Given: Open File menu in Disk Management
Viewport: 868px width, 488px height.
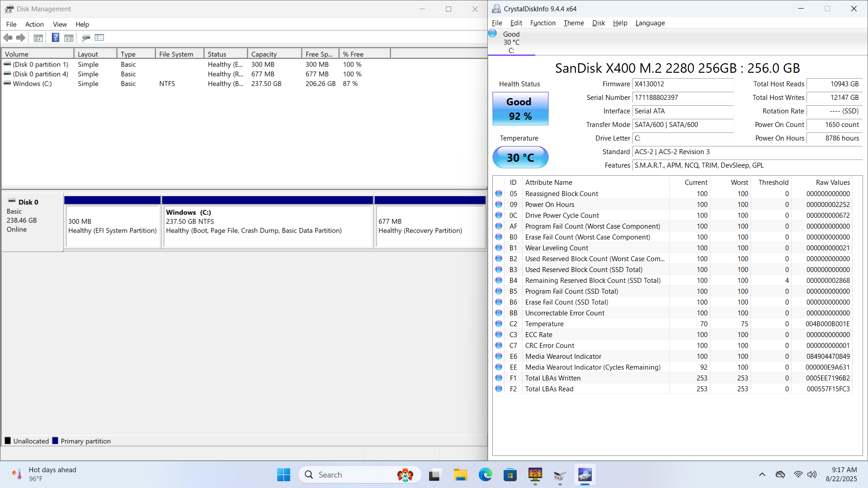Looking at the screenshot, I should coord(11,24).
